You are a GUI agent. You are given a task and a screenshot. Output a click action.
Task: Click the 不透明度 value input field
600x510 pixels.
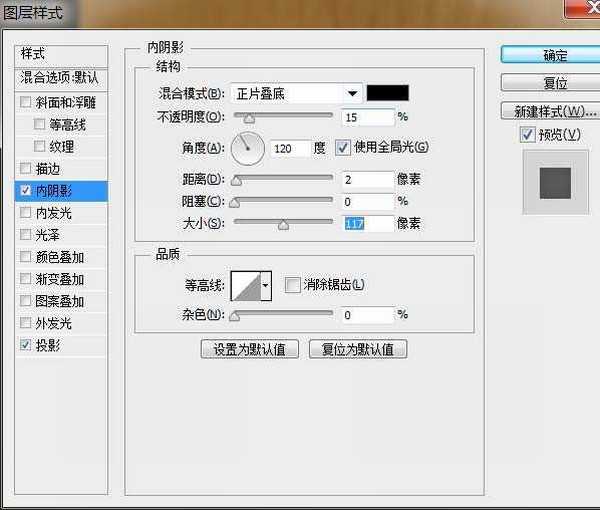367,117
